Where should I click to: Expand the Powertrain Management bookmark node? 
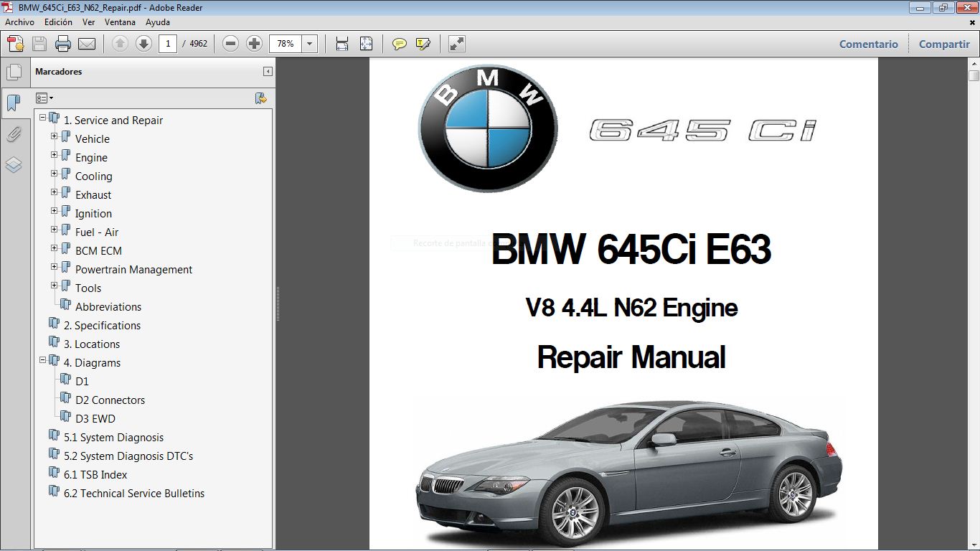coord(55,266)
